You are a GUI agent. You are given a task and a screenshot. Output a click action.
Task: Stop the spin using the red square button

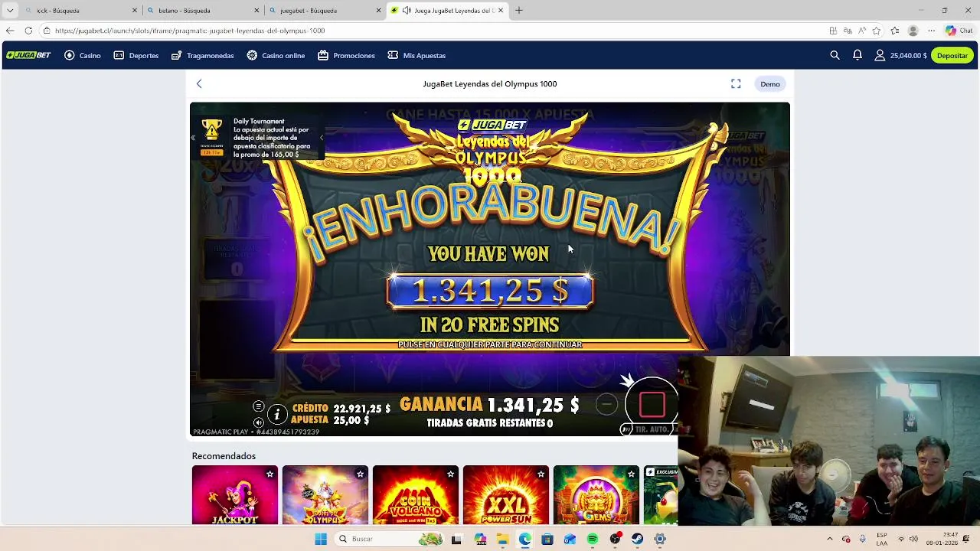[652, 404]
